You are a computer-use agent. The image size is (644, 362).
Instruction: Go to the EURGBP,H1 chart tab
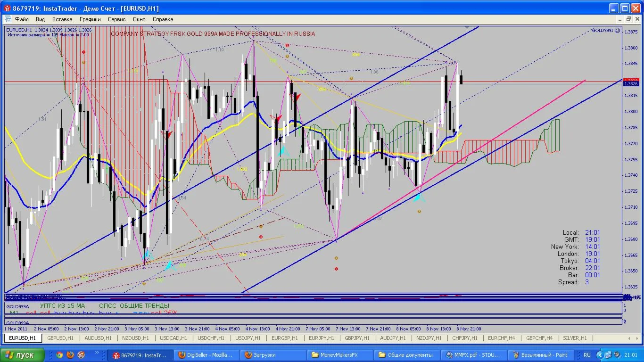tap(285, 338)
